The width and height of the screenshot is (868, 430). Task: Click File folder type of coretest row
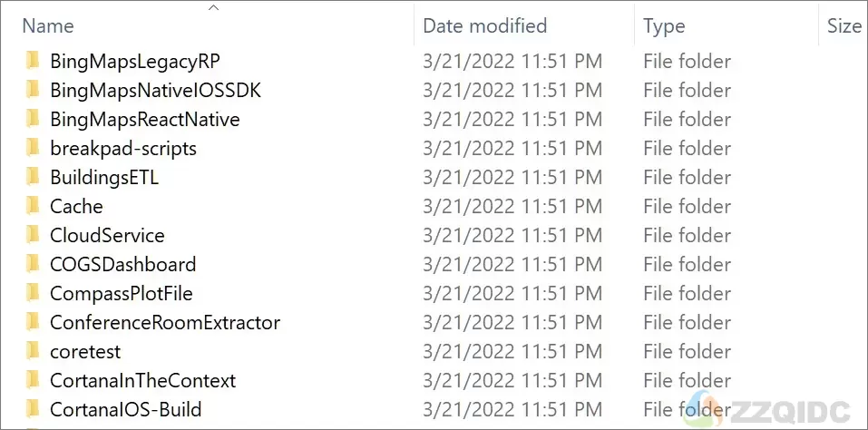[x=687, y=351]
